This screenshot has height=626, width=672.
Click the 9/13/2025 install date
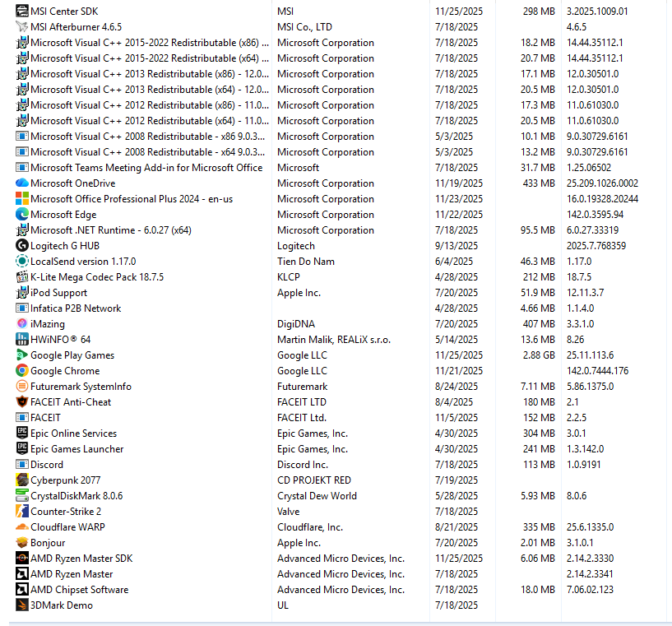456,245
